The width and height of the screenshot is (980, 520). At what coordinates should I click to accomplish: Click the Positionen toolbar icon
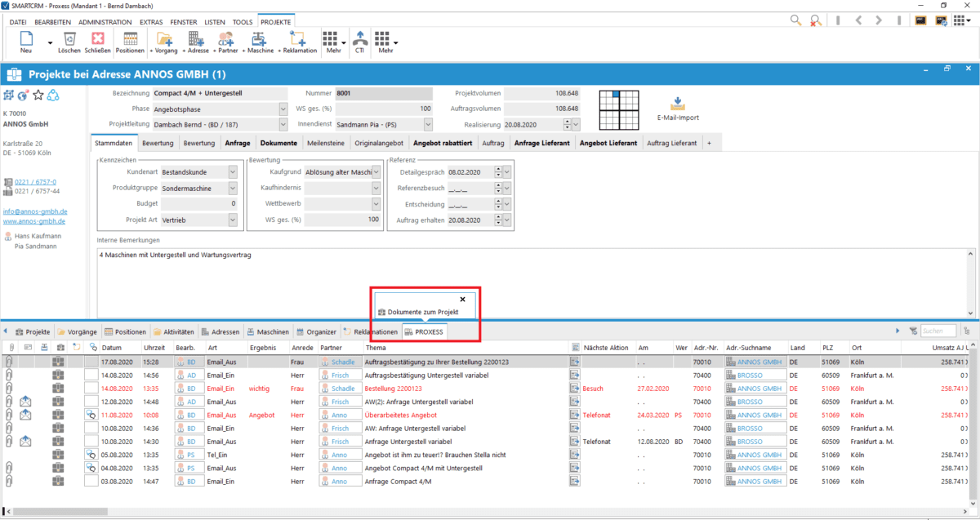coord(129,40)
